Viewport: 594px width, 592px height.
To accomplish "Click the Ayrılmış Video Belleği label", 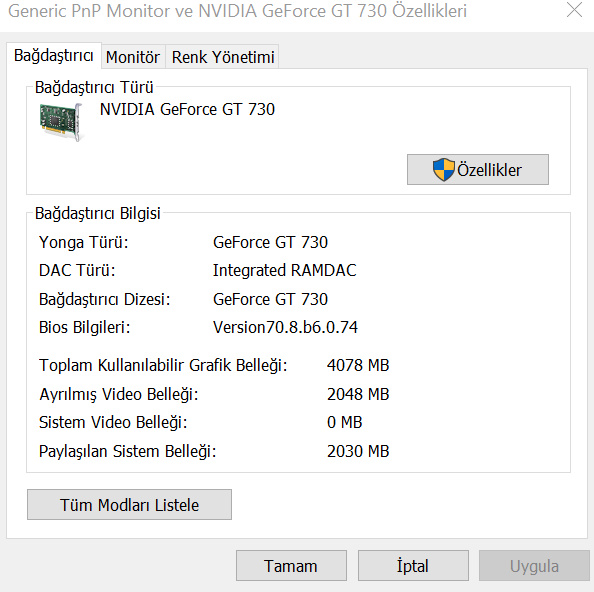I will [x=119, y=394].
